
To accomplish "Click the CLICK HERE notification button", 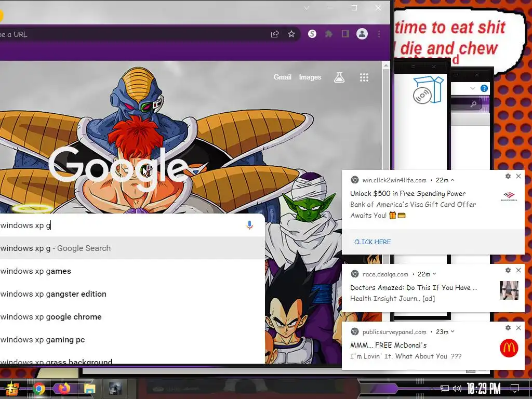I will (x=373, y=242).
